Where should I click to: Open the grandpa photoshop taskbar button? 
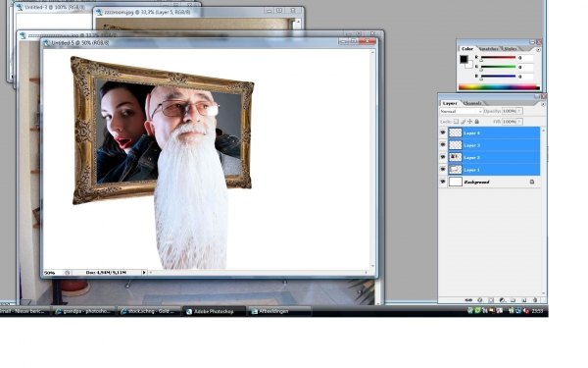pos(83,311)
